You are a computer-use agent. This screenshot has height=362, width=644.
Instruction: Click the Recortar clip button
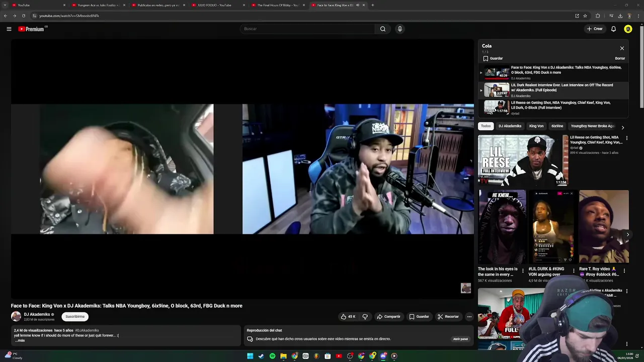[x=448, y=317]
